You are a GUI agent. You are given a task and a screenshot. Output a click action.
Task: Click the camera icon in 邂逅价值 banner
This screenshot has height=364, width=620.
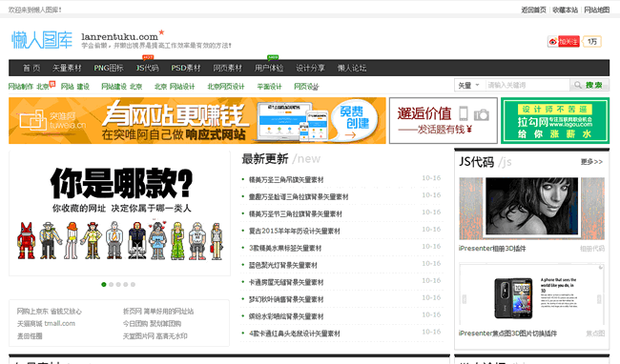[481, 115]
